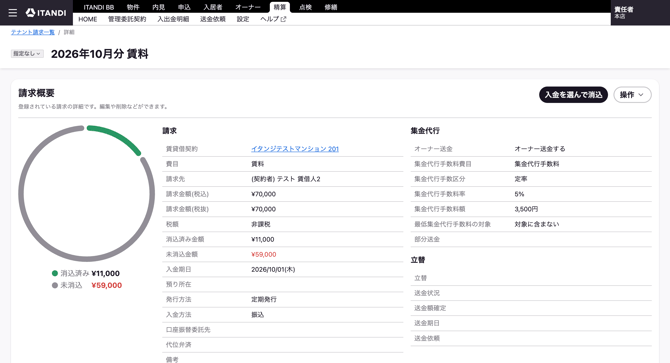Switch to the オーナー tab
670x363 pixels.
click(248, 7)
